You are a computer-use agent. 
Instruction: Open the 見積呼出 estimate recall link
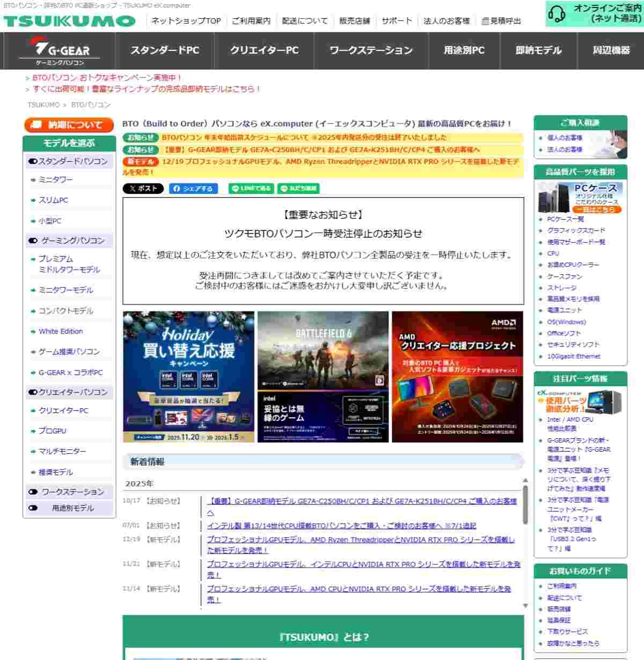coord(501,21)
